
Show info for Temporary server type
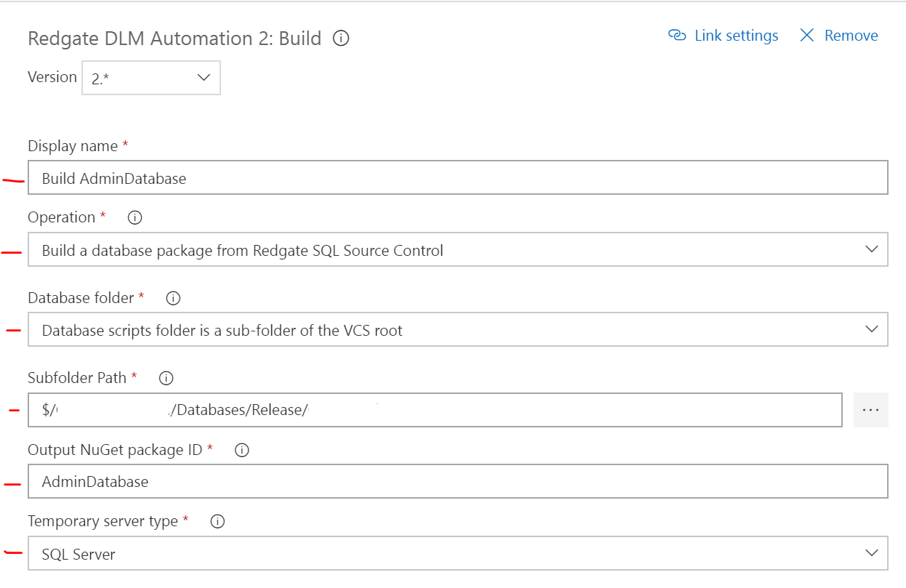click(x=217, y=521)
